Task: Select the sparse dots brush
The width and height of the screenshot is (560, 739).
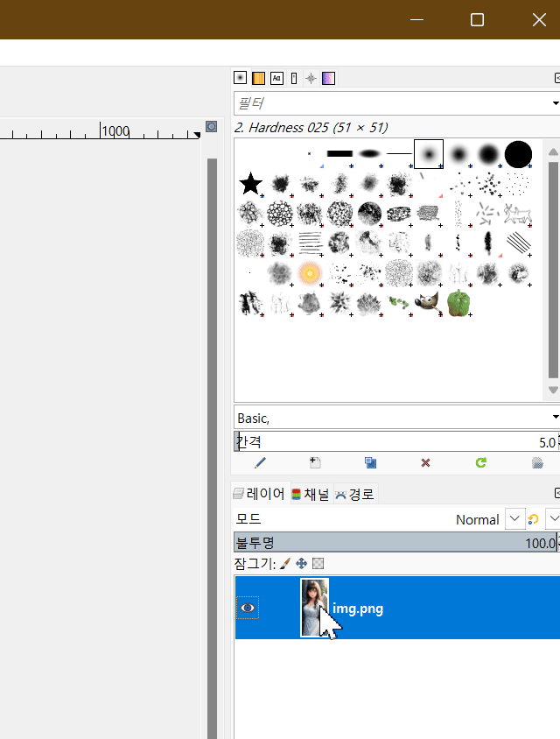Action: pyautogui.click(x=518, y=184)
